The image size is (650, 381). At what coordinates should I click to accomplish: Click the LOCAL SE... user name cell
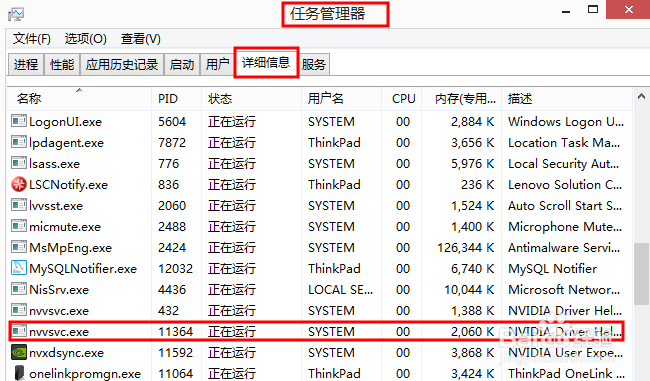click(340, 290)
